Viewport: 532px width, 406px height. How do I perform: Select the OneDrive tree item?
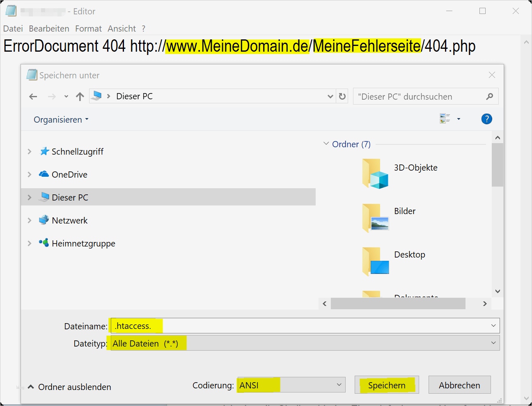pyautogui.click(x=69, y=175)
